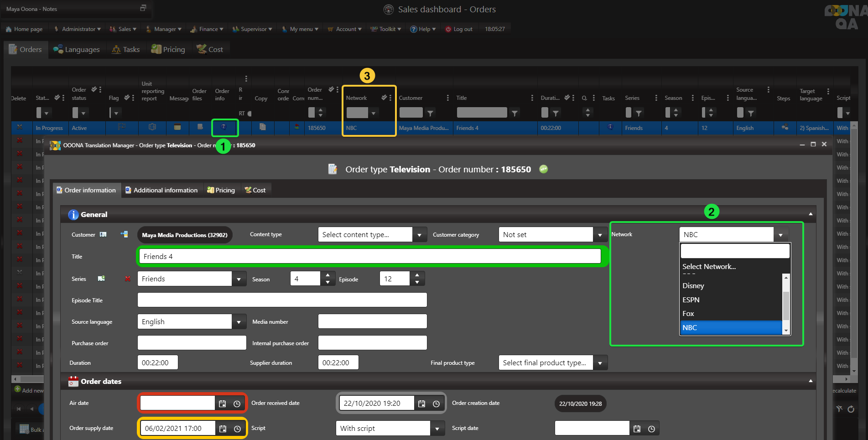Open Order supply date time picker
The image size is (868, 440).
point(237,429)
